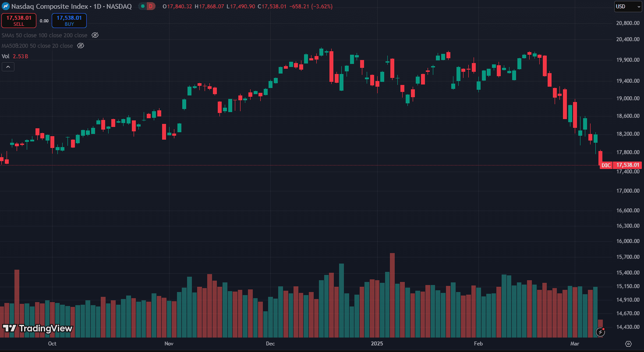Click the Nov label on the time axis

[169, 344]
